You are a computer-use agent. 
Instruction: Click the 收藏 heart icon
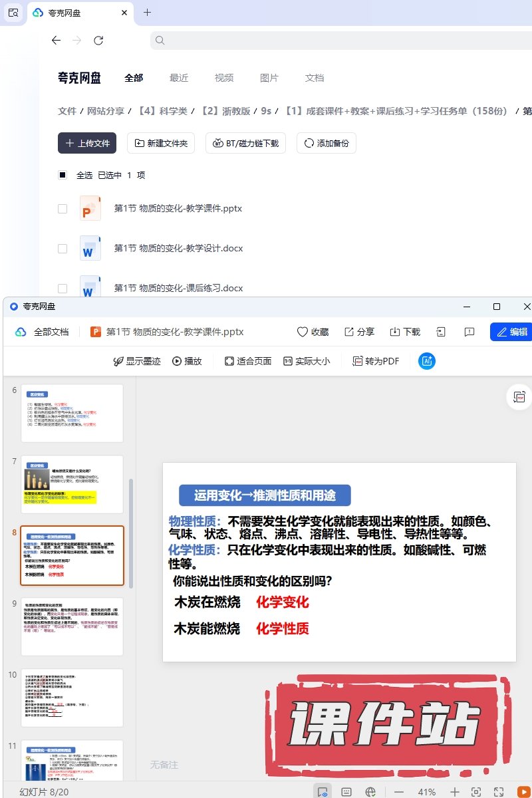click(313, 332)
